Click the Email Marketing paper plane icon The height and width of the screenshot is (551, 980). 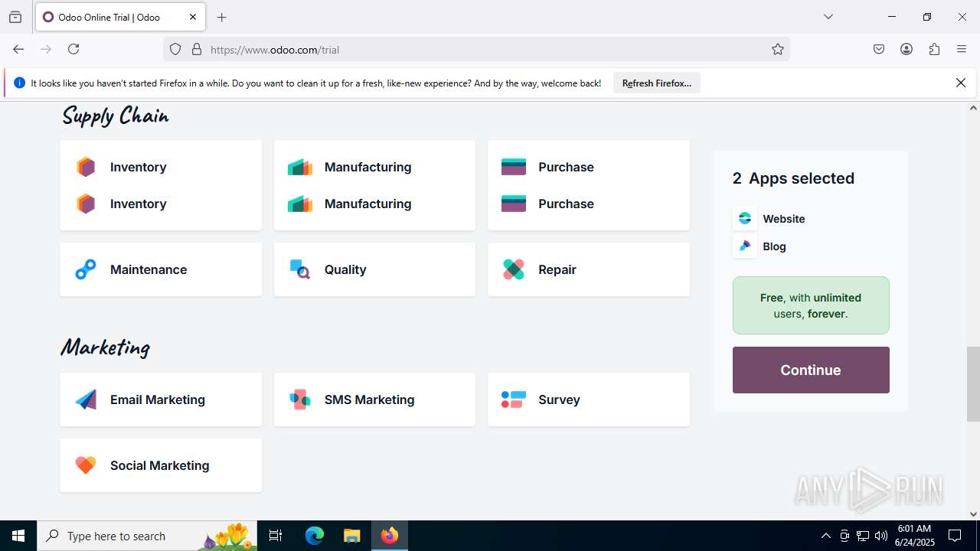pyautogui.click(x=86, y=399)
